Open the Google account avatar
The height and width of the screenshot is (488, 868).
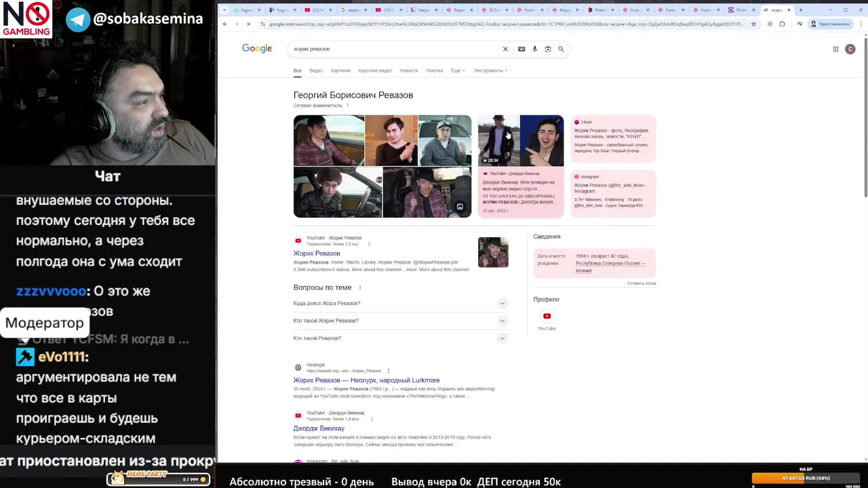pyautogui.click(x=850, y=49)
